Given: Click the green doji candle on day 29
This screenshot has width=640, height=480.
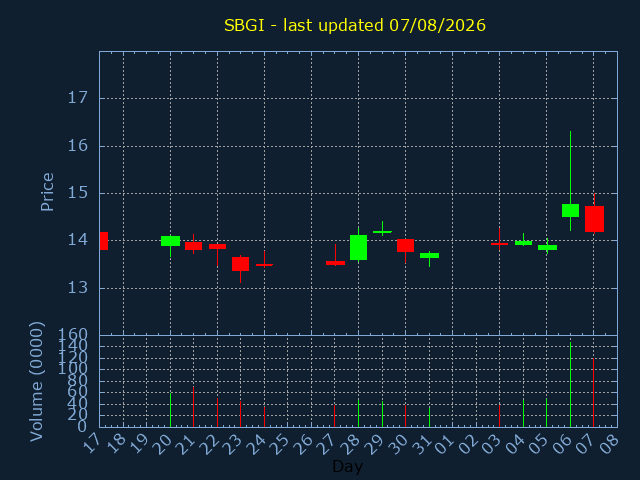Looking at the screenshot, I should point(382,231).
